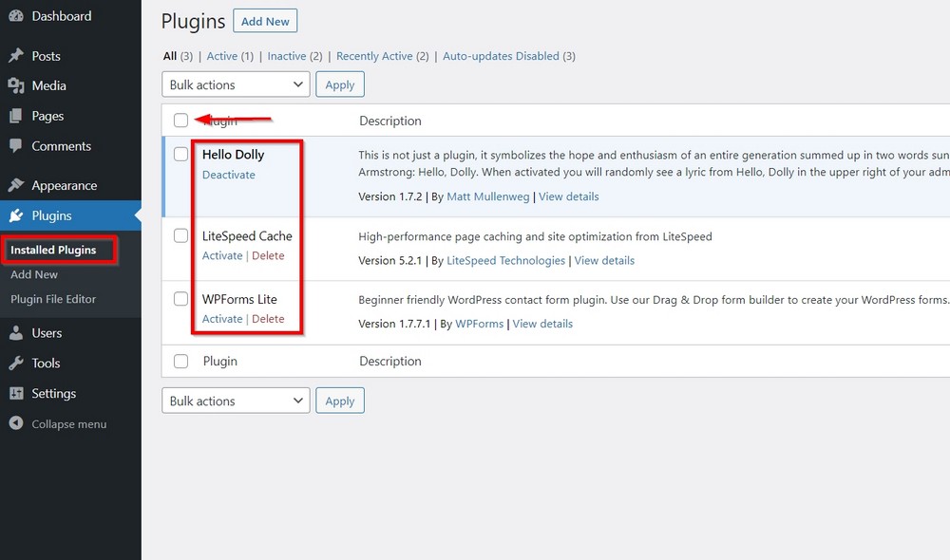Click the Dashboard gauge icon
Viewport: 950px width, 560px height.
16,16
